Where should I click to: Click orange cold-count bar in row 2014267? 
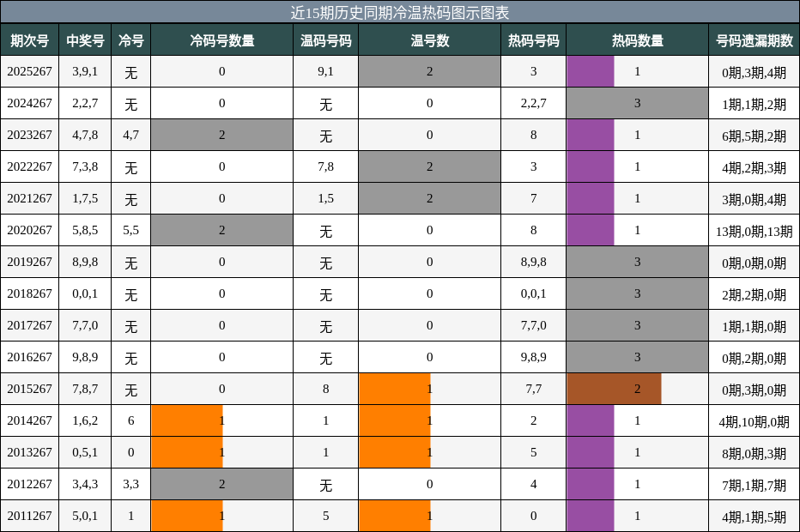(187, 420)
